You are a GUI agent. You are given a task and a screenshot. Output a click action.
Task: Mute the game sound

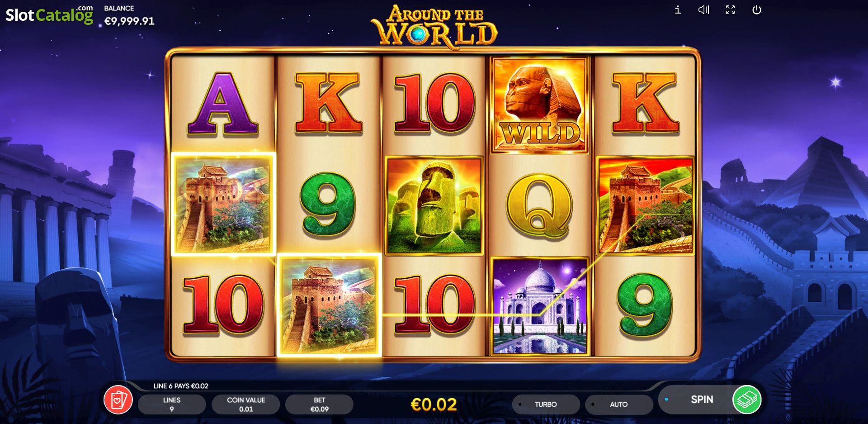(704, 10)
